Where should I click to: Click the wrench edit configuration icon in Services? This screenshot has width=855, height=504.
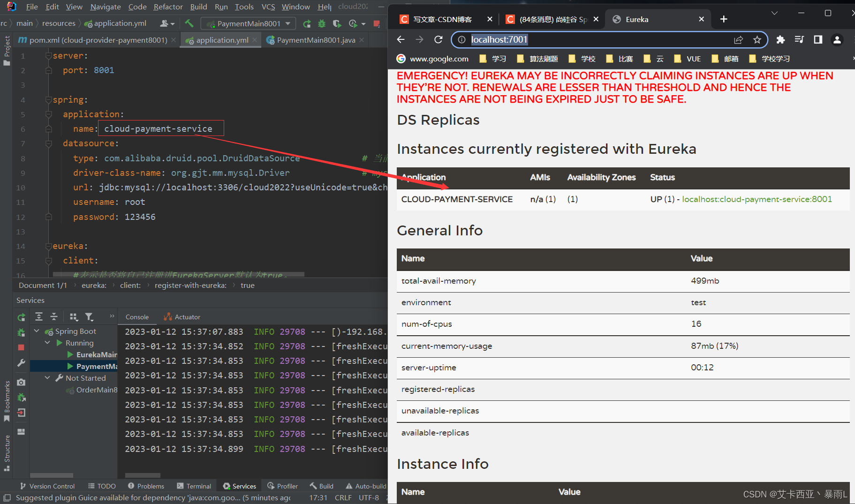coord(21,363)
